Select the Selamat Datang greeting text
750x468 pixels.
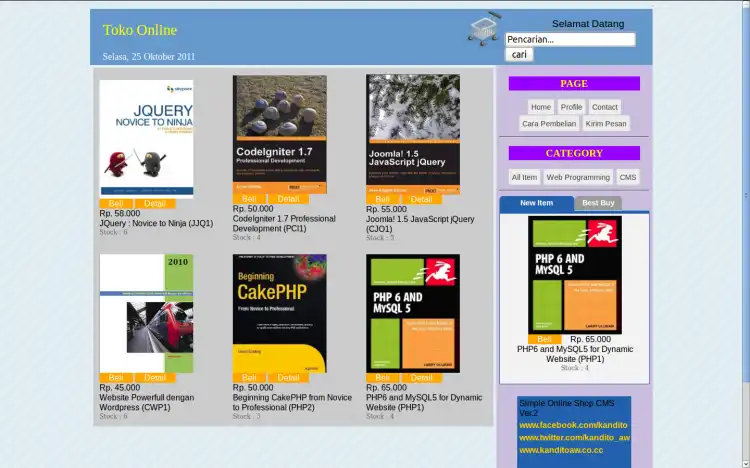click(x=588, y=24)
